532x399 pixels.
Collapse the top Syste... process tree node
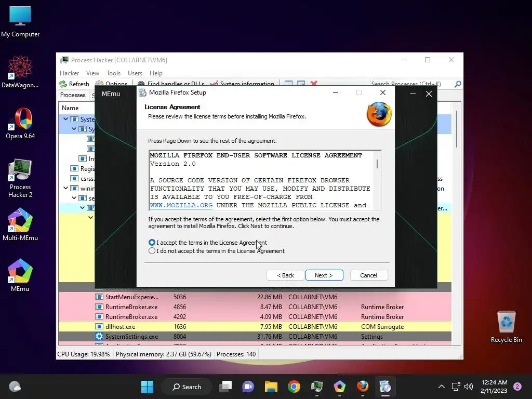66,119
